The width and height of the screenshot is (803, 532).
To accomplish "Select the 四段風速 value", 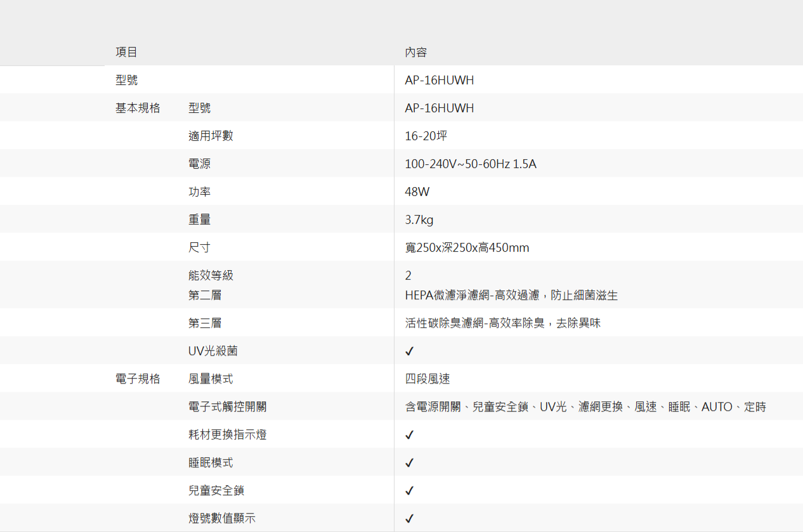I will 428,379.
